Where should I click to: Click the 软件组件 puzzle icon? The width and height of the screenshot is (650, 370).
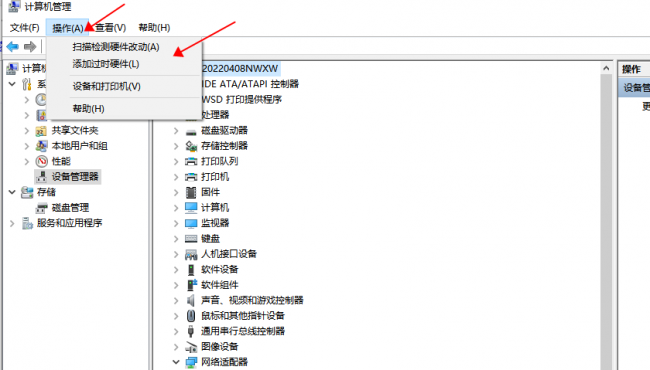192,285
